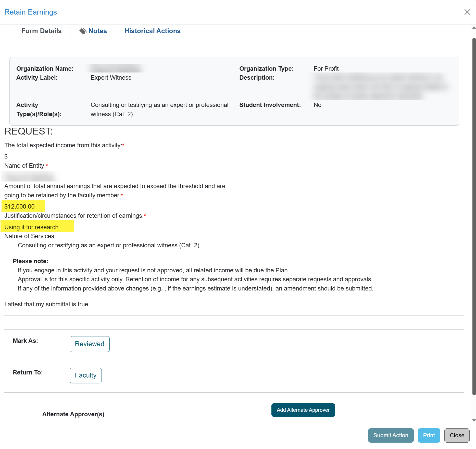Screen dimensions: 476x449
Task: Open the Historical Actions tab
Action: (152, 31)
